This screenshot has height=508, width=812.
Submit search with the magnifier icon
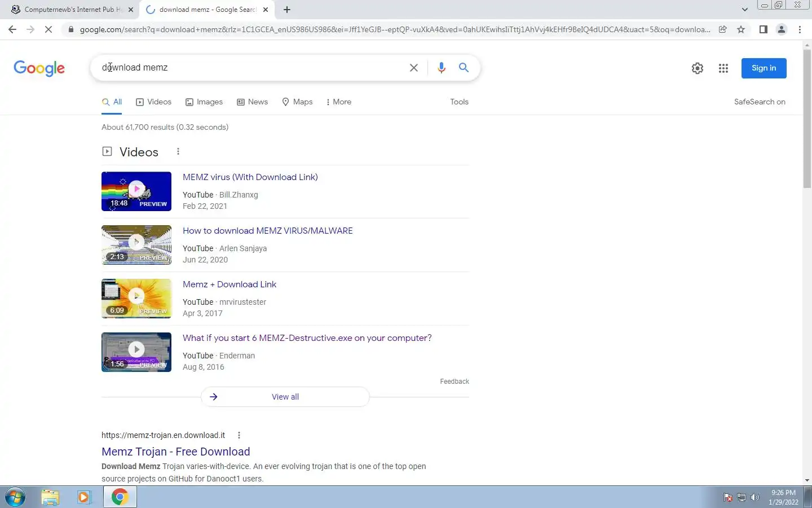click(464, 68)
